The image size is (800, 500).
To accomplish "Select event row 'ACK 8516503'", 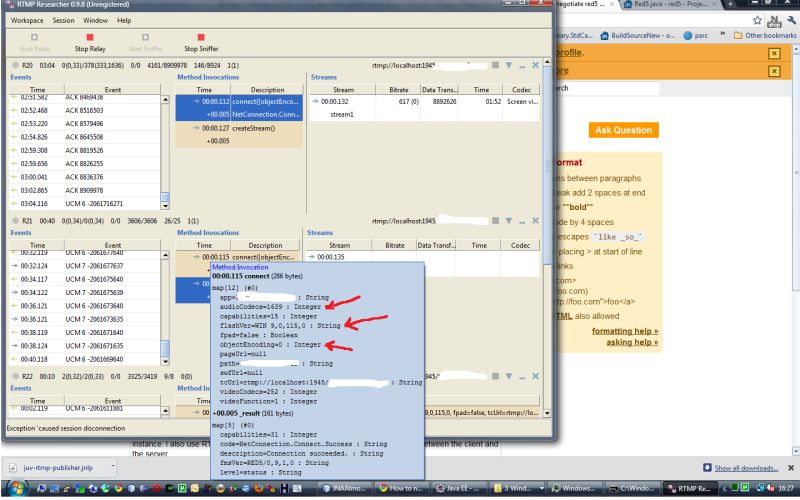I will pos(85,110).
